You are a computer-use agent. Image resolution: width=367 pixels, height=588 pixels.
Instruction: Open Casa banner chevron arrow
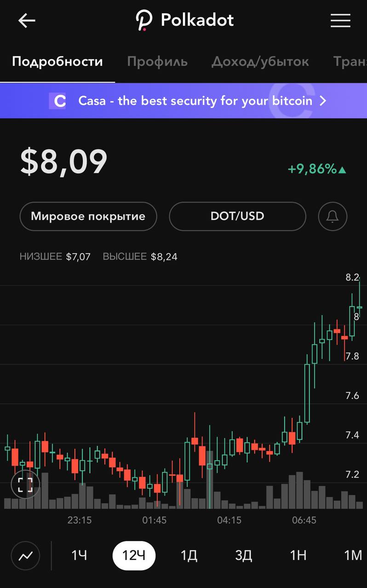(x=323, y=101)
